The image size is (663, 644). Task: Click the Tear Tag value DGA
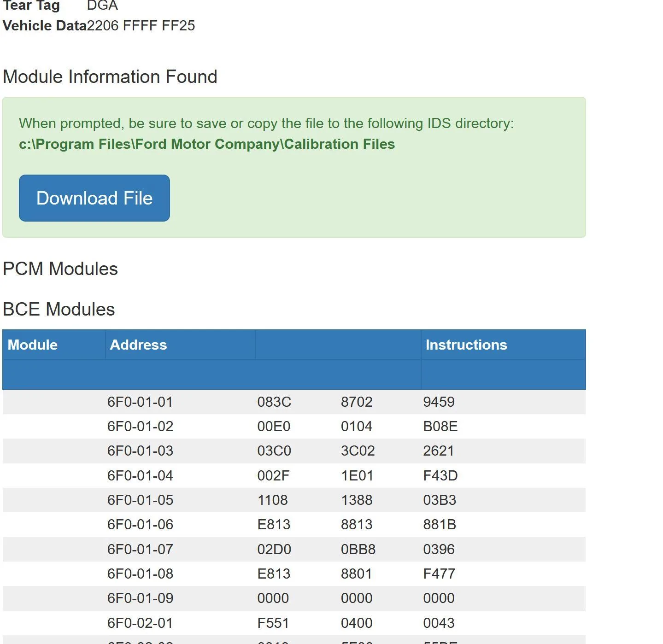coord(102,6)
